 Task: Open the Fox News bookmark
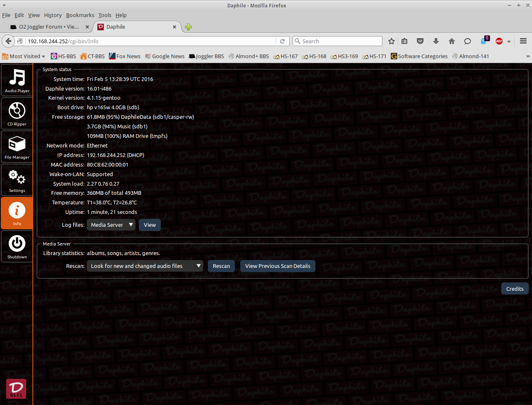point(125,56)
